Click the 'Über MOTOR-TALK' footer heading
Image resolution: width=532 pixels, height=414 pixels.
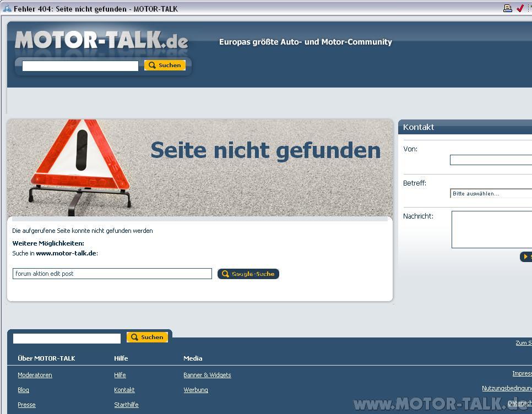click(x=46, y=358)
